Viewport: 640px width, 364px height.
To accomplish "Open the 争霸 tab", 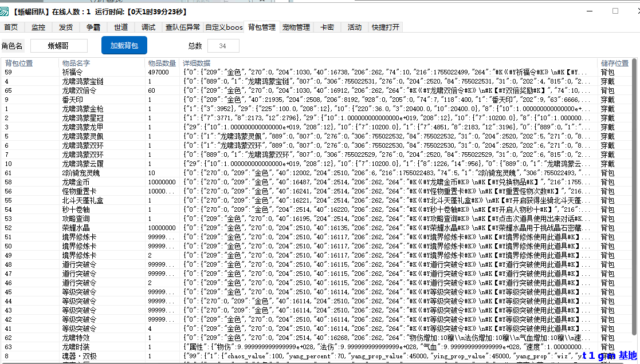I will coord(93,27).
